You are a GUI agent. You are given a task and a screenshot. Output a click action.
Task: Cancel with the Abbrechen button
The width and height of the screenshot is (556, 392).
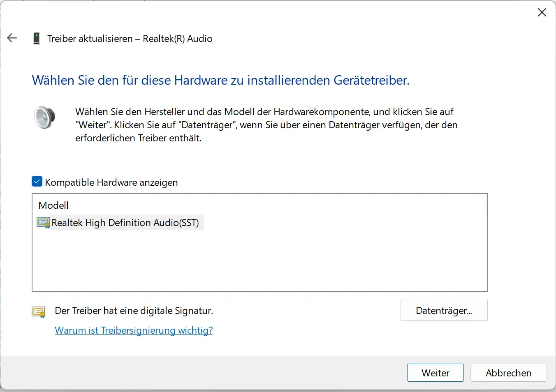[508, 373]
